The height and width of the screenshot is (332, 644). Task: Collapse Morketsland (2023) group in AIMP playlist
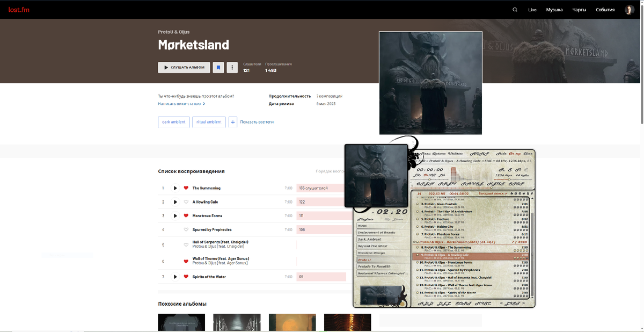414,242
